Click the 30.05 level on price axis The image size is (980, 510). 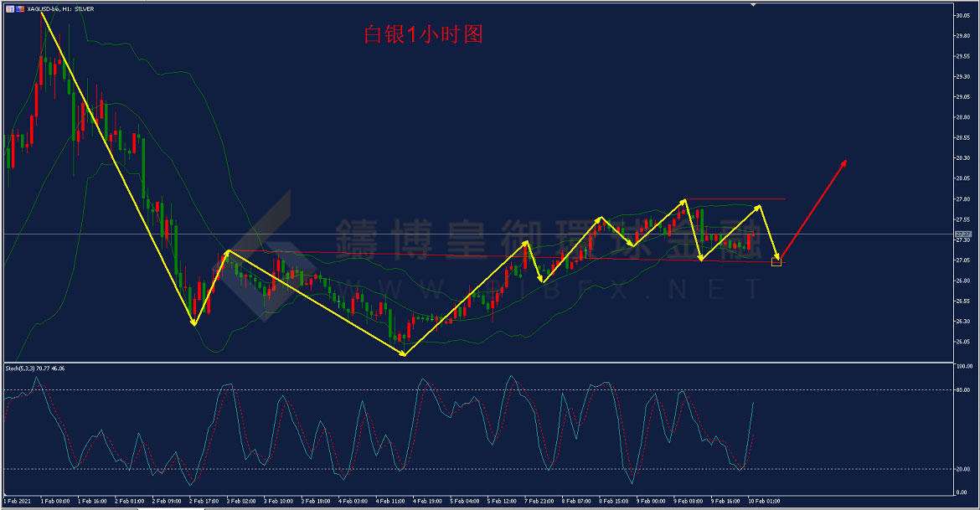point(963,15)
